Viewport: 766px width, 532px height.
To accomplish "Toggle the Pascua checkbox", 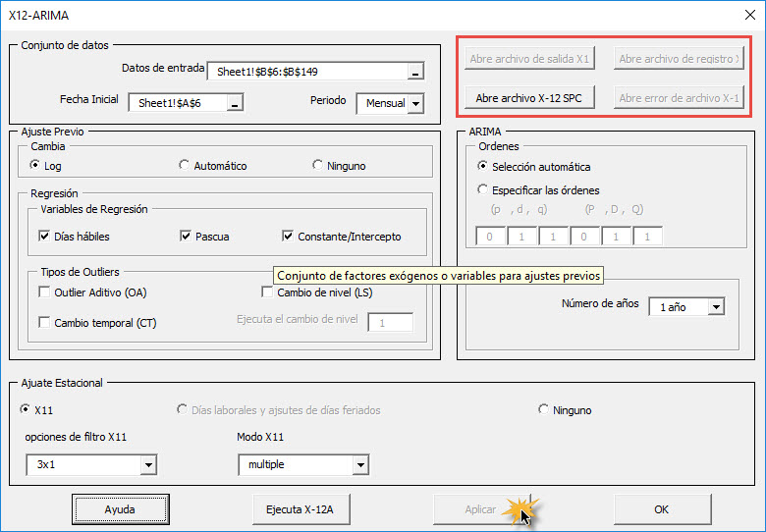I will (x=186, y=237).
